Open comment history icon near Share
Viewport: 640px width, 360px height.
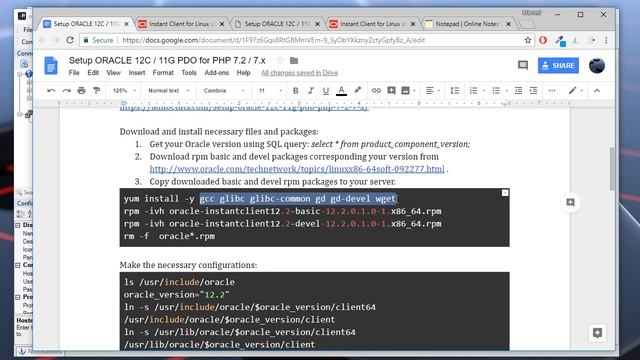tap(523, 65)
